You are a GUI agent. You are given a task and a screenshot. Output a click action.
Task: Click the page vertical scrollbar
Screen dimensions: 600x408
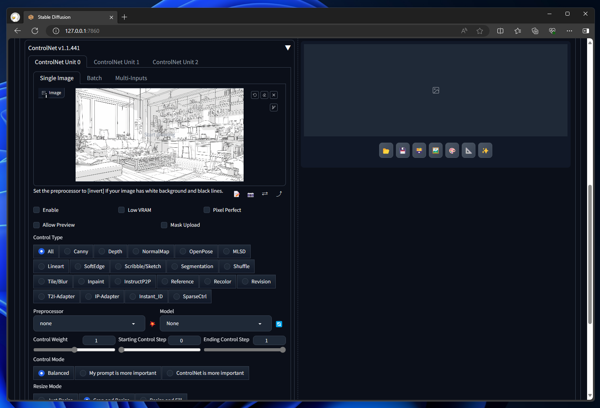click(590, 253)
